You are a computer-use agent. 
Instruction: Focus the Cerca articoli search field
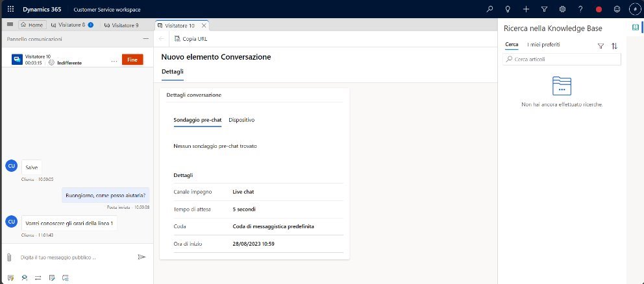562,59
